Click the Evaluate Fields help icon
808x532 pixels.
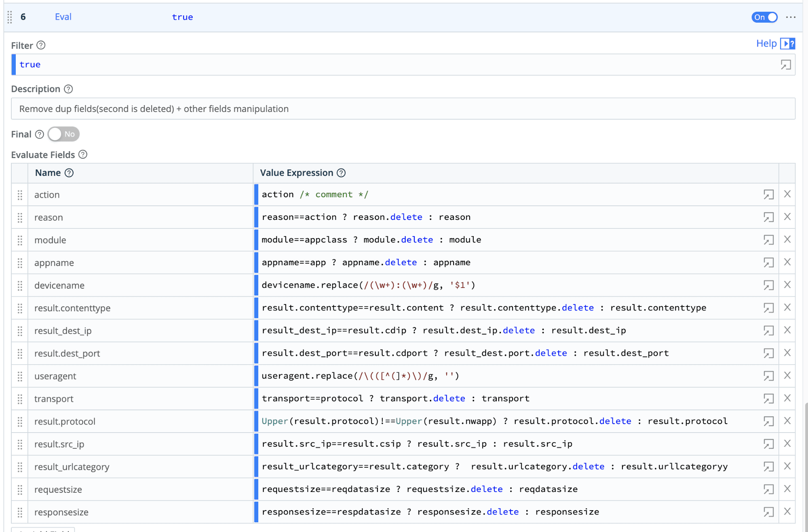pos(83,154)
